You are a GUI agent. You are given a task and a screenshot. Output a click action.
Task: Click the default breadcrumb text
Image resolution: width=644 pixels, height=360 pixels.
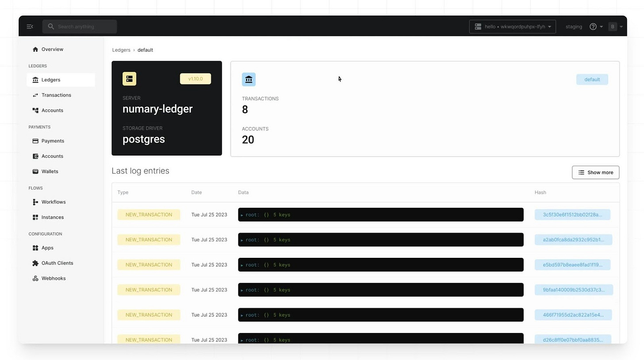[145, 50]
